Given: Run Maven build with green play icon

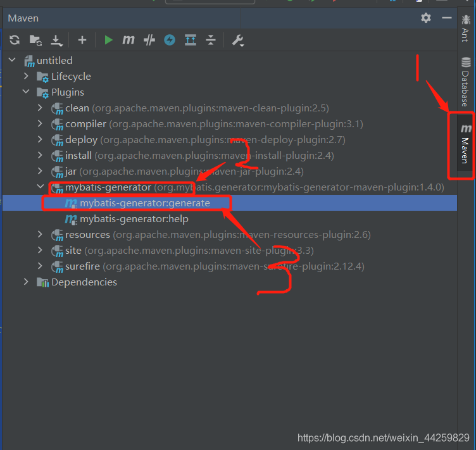Looking at the screenshot, I should pos(108,40).
